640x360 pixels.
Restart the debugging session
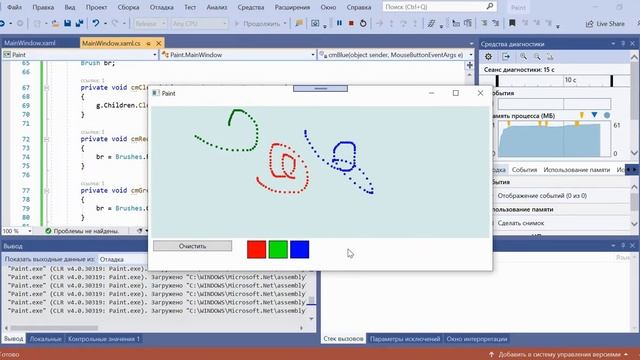coord(363,23)
